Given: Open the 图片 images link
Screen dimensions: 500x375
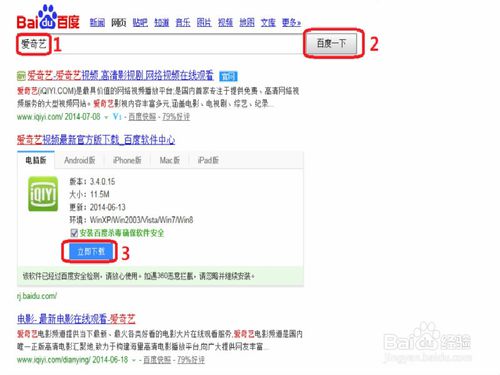Looking at the screenshot, I should [x=204, y=23].
